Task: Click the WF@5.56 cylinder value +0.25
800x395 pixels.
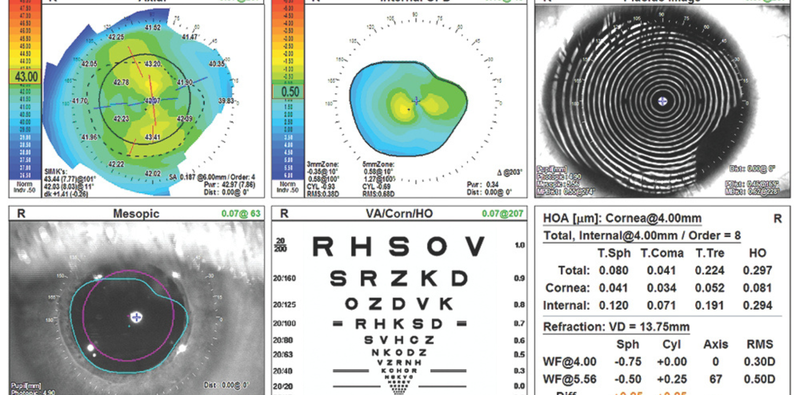Action: click(673, 380)
